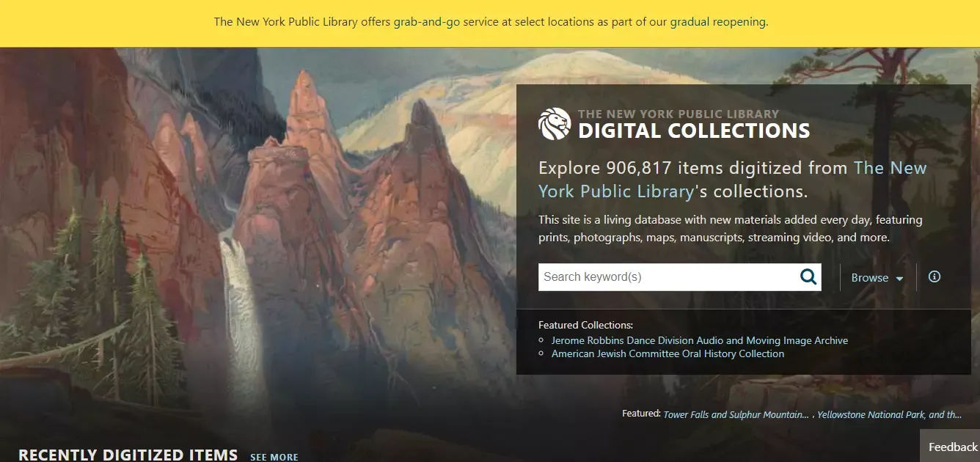The image size is (980, 462).
Task: Open the gradual reopening link
Action: tap(718, 22)
